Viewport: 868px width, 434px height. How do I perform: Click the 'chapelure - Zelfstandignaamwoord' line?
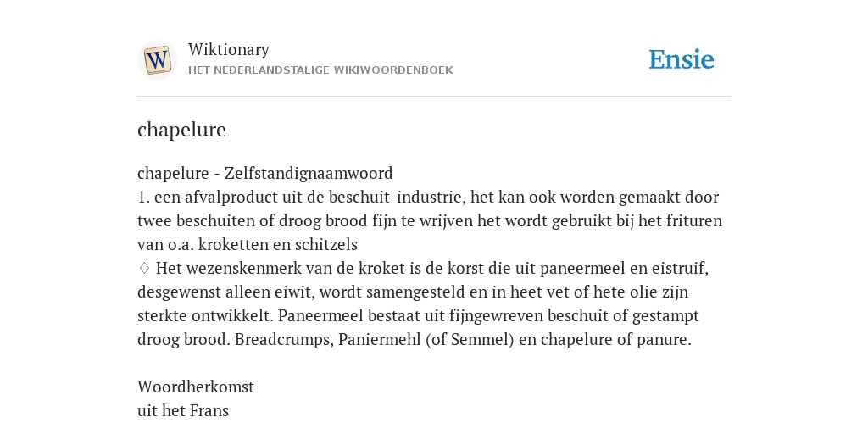point(265,173)
